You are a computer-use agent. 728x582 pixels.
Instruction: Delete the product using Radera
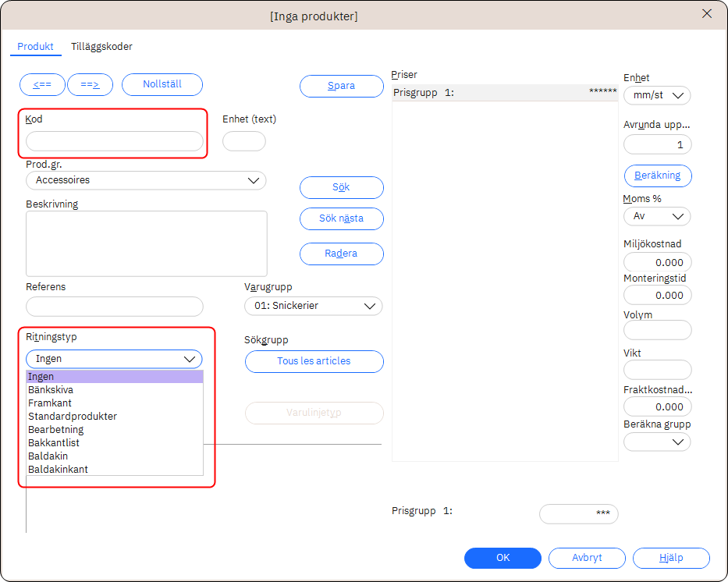(341, 254)
